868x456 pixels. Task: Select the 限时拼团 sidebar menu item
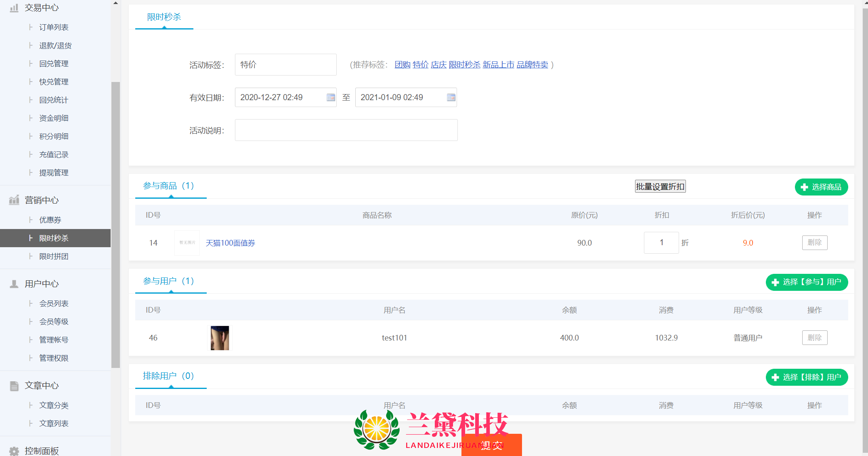pos(54,256)
